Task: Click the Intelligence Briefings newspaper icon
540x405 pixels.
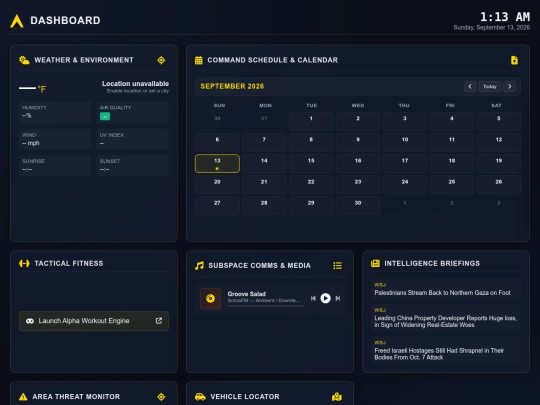Action: [375, 263]
